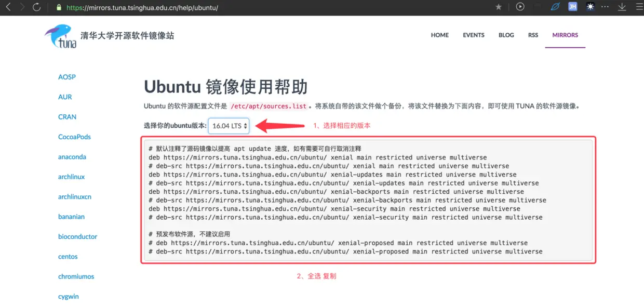644x306 pixels.
Task: Open the EVENTS navigation item
Action: [474, 35]
